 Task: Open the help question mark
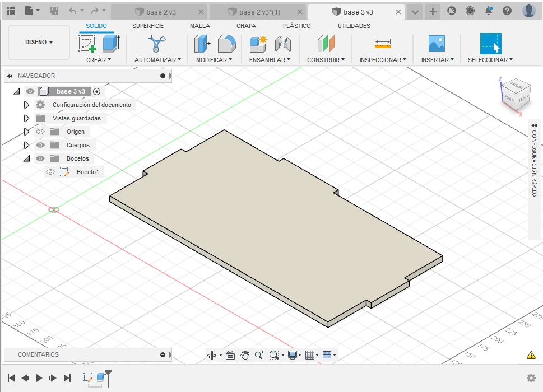pyautogui.click(x=507, y=11)
